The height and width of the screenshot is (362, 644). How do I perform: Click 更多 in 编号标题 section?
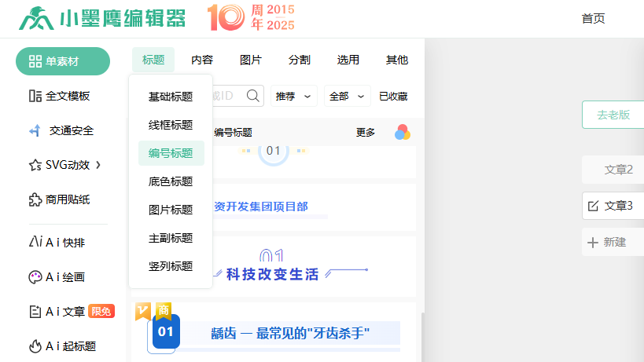[366, 133]
